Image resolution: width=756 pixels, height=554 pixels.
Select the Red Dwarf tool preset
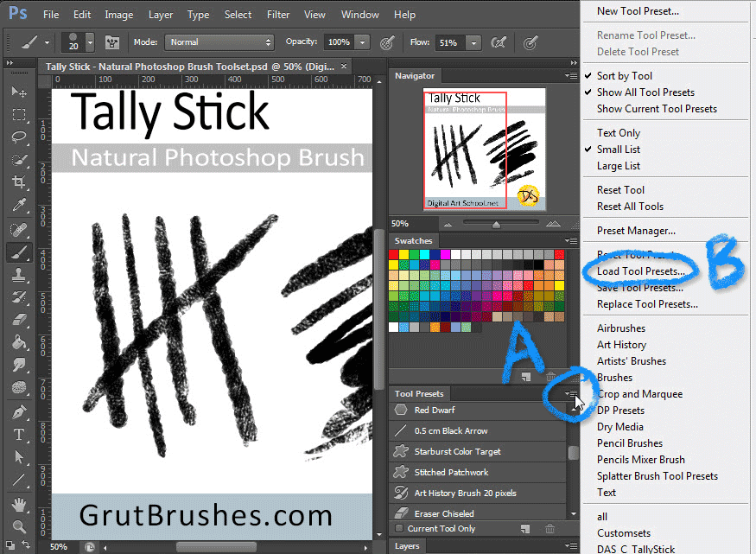[434, 410]
